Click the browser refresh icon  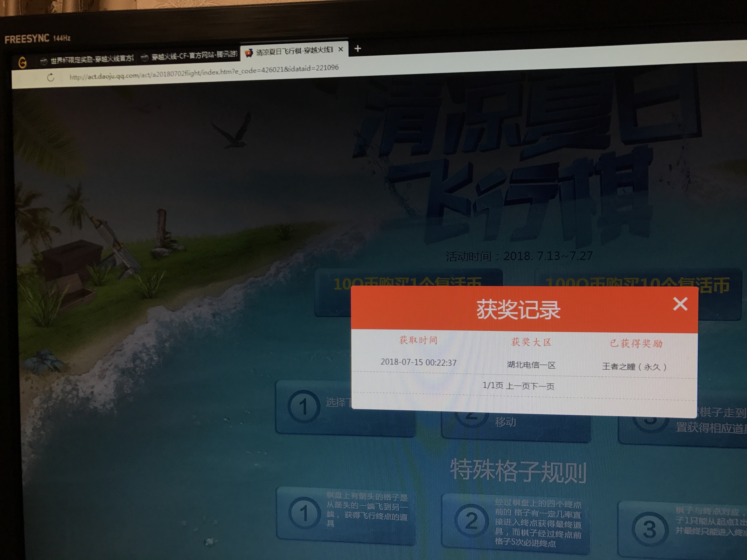click(51, 77)
